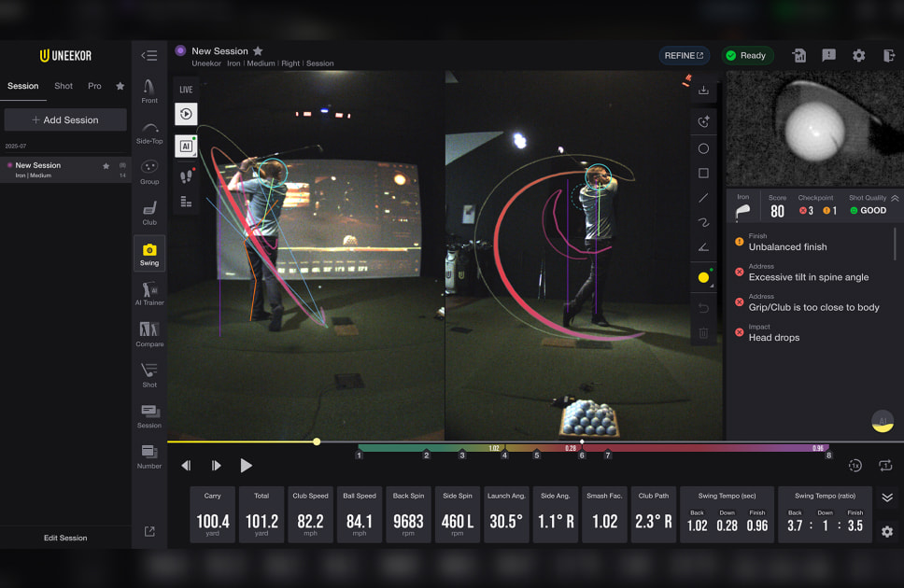Select the angle measurement tool
Image resolution: width=904 pixels, height=588 pixels.
tap(703, 247)
